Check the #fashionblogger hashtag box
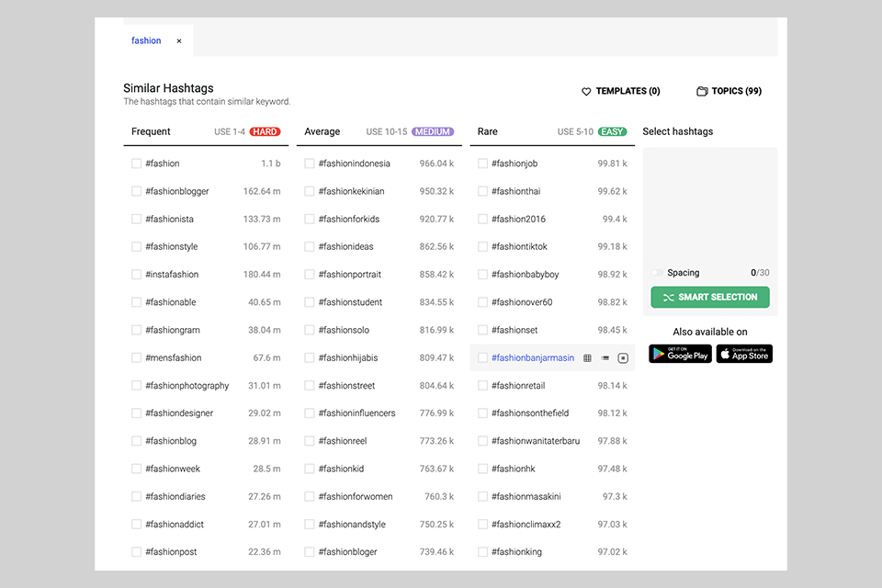The width and height of the screenshot is (882, 588). coord(137,191)
